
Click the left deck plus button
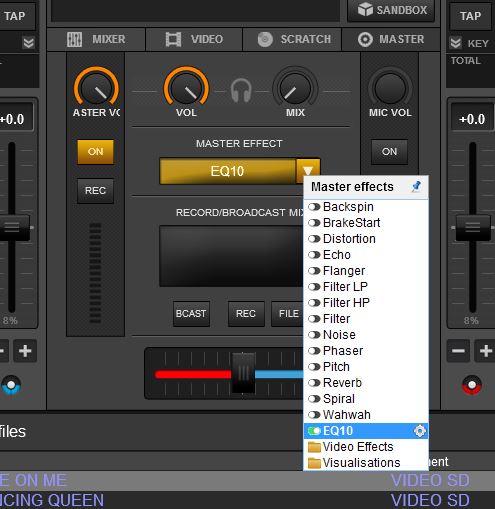pos(25,351)
